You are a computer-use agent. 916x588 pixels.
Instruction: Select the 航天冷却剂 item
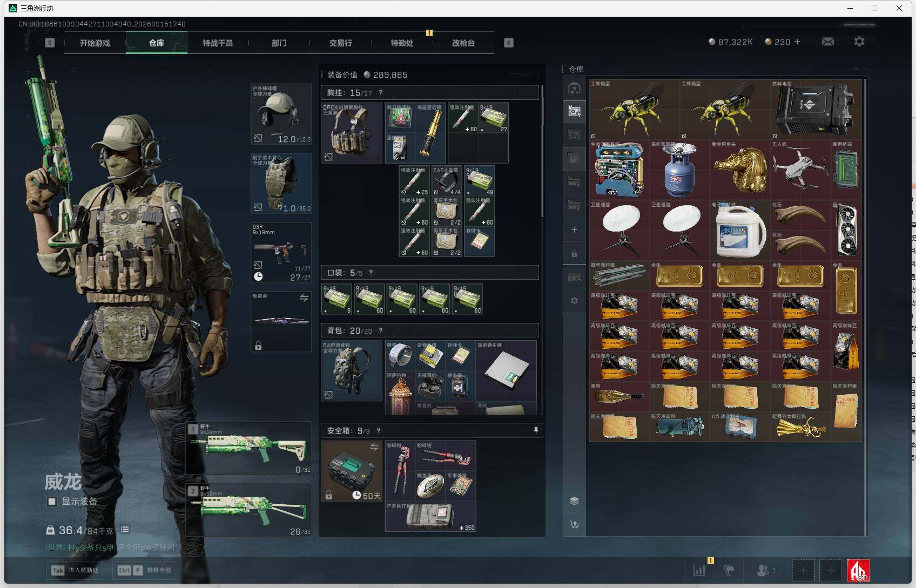679,427
